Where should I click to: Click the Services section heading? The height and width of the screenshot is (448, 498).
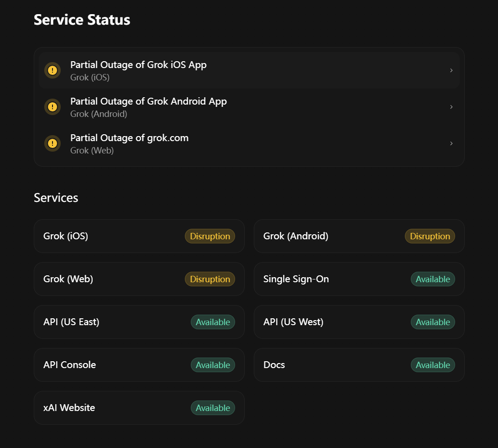[x=56, y=198]
